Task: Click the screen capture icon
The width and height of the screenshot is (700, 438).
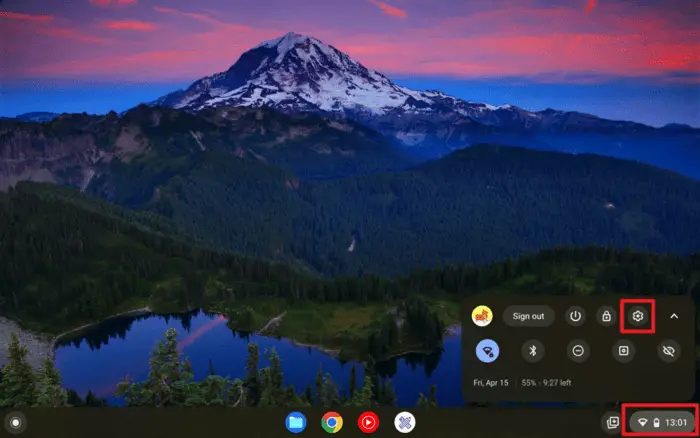Action: point(624,351)
